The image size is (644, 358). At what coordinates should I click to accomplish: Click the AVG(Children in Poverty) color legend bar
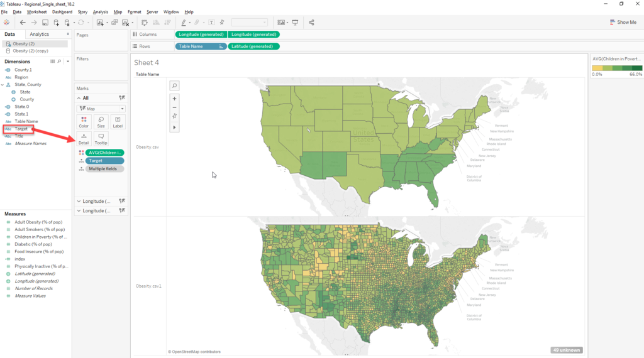tap(617, 68)
